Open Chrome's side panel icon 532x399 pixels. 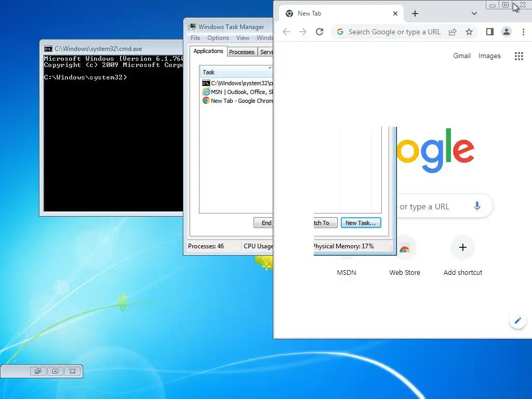click(489, 32)
